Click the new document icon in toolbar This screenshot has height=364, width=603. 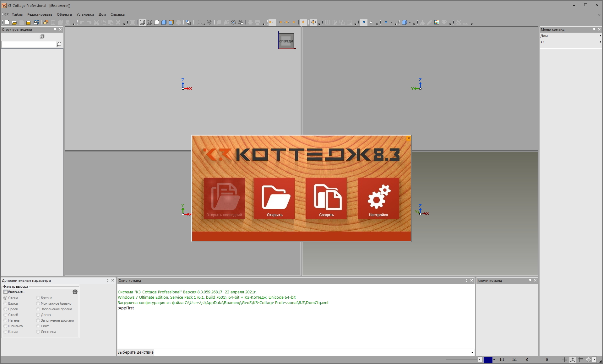[x=7, y=22]
